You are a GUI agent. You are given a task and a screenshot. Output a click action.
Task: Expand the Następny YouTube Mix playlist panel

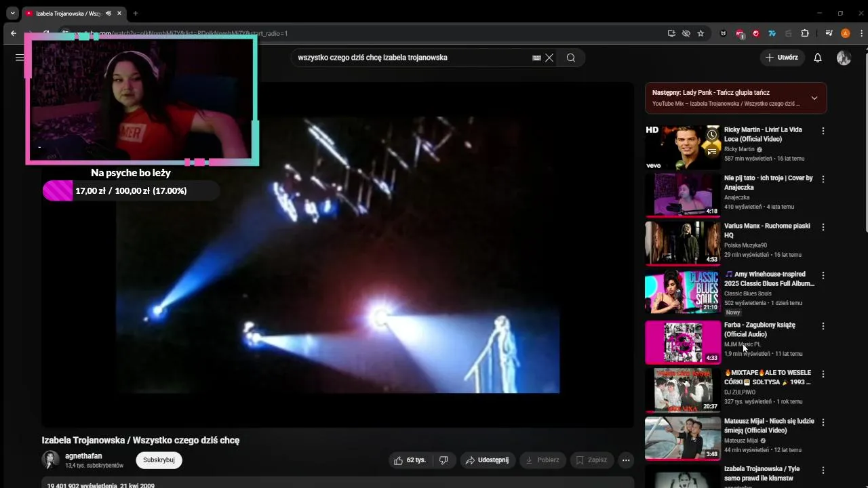pos(814,98)
